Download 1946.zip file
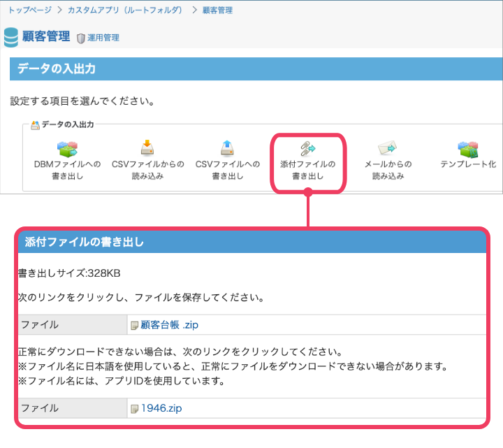This screenshot has height=448, width=503. (161, 408)
